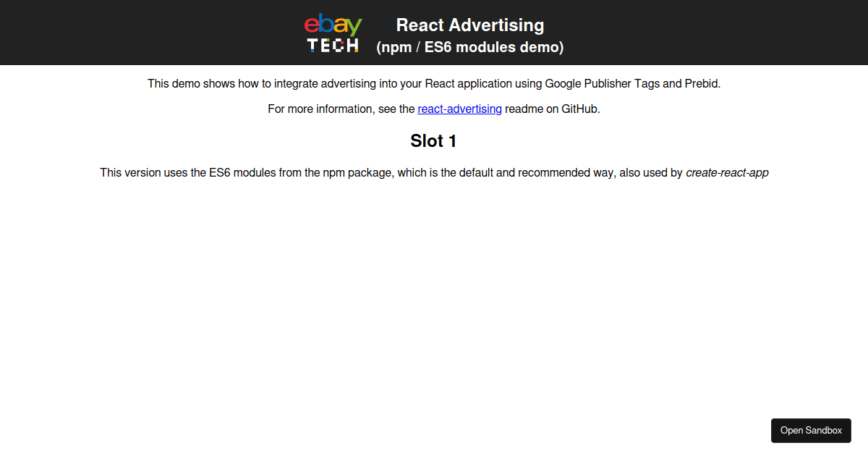The height and width of the screenshot is (456, 868).
Task: Click the Open Sandbox button
Action: [x=811, y=431]
